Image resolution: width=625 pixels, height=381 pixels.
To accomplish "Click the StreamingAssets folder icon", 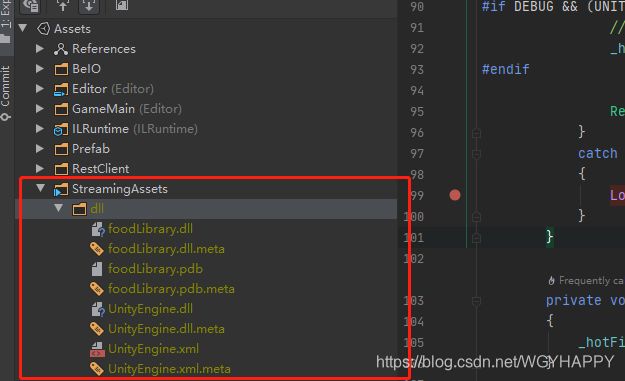I will [x=61, y=189].
